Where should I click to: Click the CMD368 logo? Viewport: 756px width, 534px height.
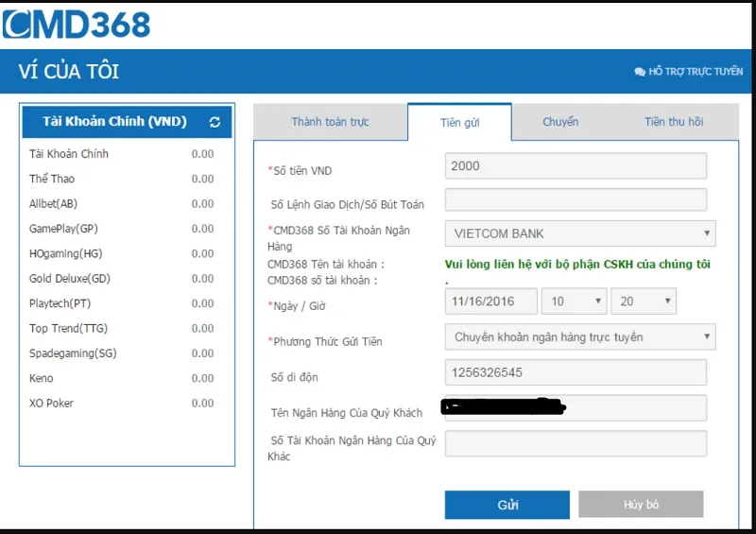coord(77,24)
